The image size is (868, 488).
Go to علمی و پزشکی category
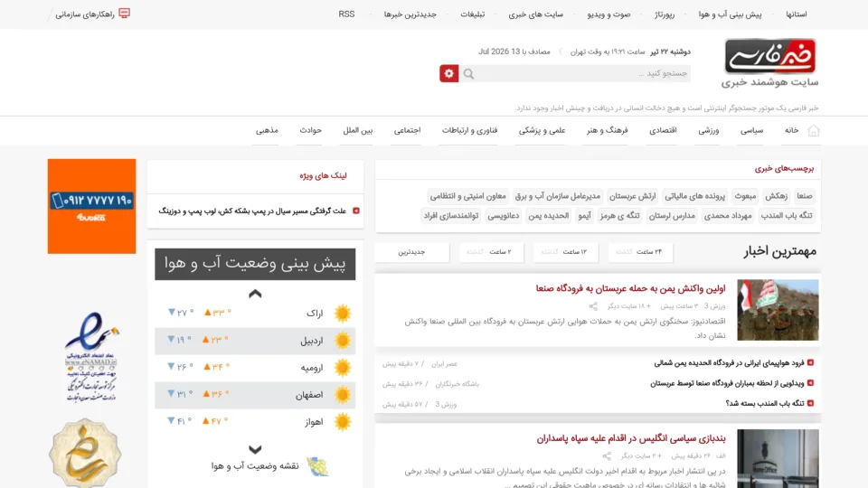click(x=542, y=130)
